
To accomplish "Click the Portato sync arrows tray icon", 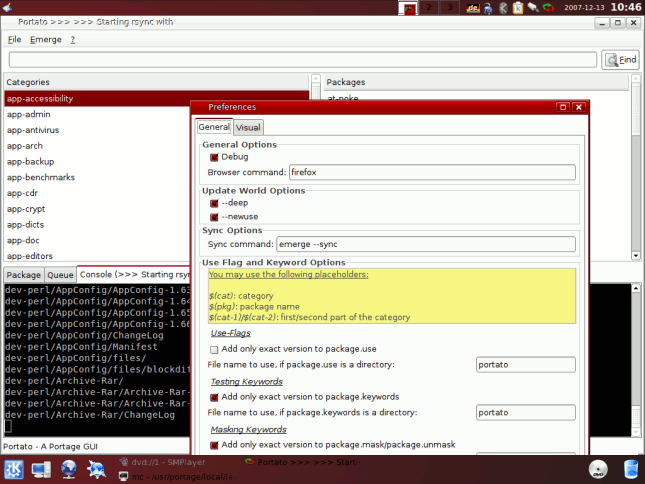I will pyautogui.click(x=548, y=7).
